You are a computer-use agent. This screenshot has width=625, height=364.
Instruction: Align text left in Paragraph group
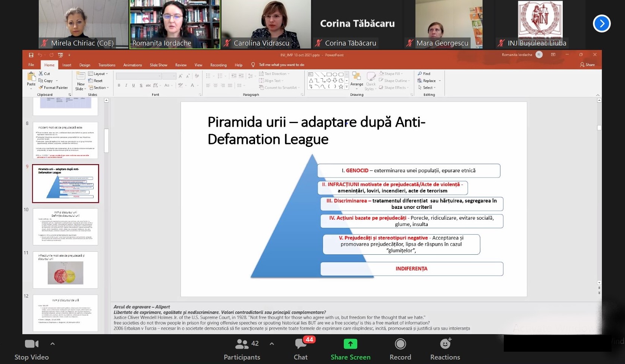pos(208,85)
